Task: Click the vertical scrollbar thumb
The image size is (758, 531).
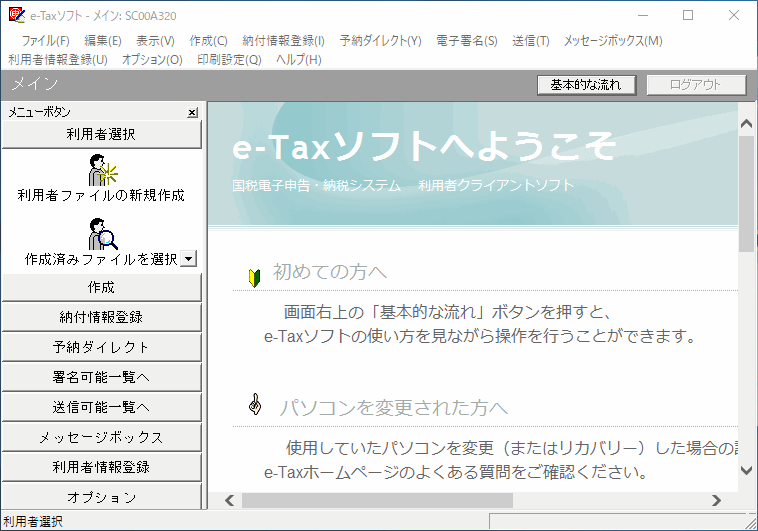Action: 746,193
